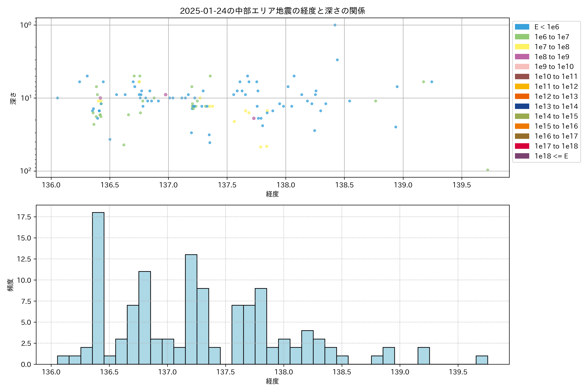
Task: Click the scatter point at depth 1 top
Action: 335,25
